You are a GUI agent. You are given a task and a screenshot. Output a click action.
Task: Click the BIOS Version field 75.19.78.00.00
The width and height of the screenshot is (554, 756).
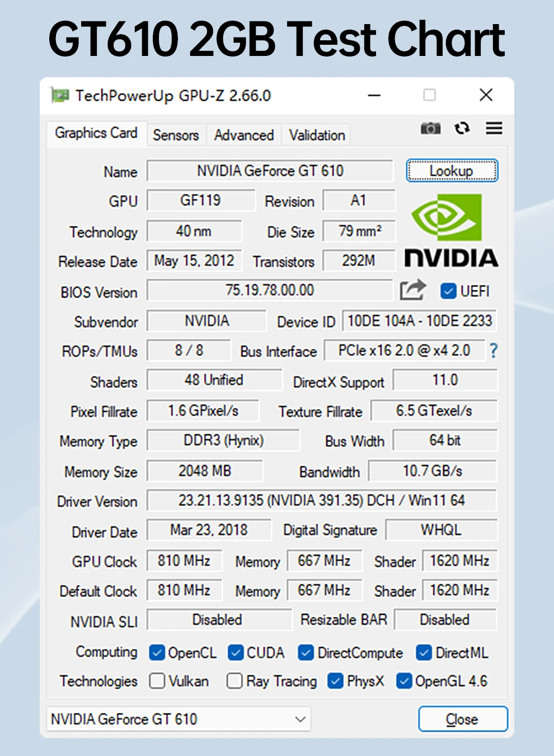[270, 290]
